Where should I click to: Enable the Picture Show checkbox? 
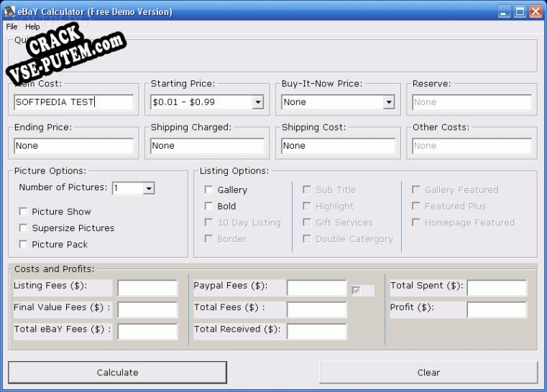pyautogui.click(x=24, y=212)
